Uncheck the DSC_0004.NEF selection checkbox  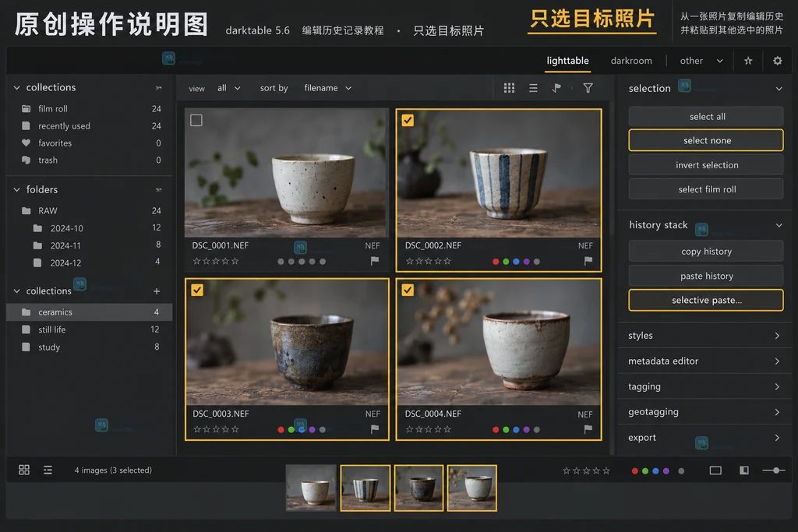pyautogui.click(x=408, y=290)
